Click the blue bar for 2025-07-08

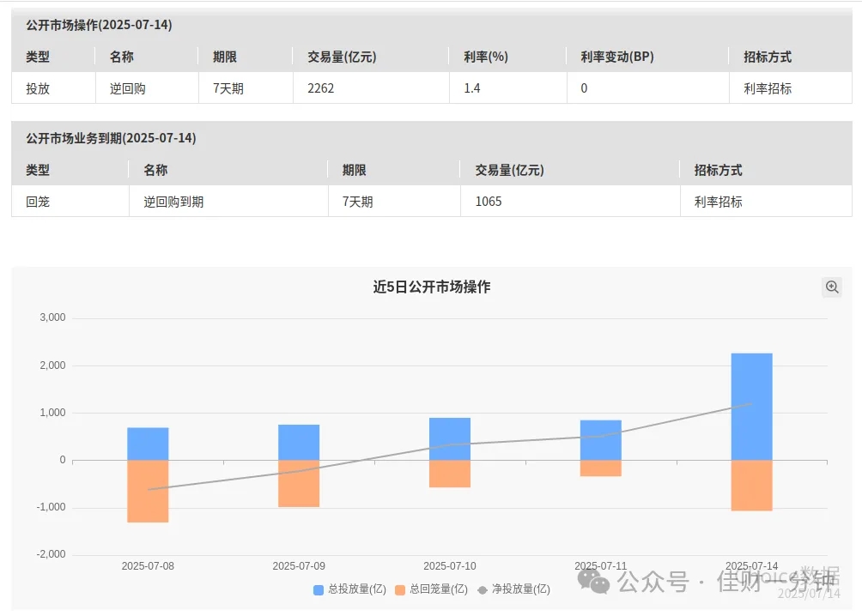click(148, 444)
